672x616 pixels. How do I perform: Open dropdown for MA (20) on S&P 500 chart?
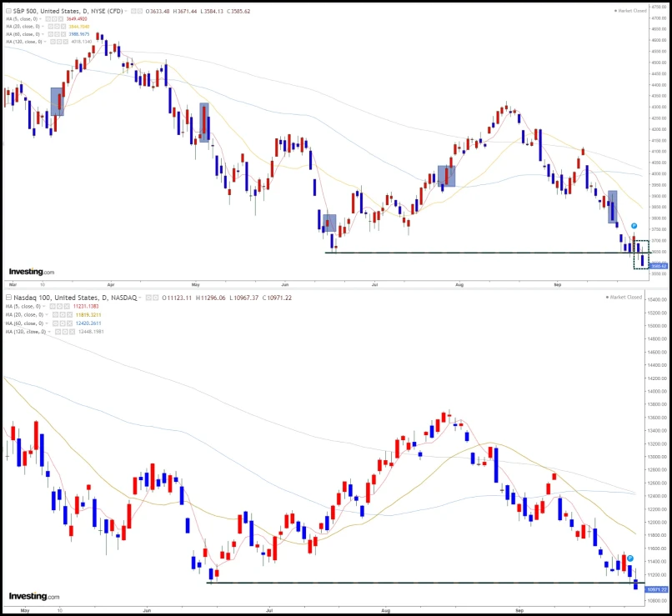click(43, 27)
